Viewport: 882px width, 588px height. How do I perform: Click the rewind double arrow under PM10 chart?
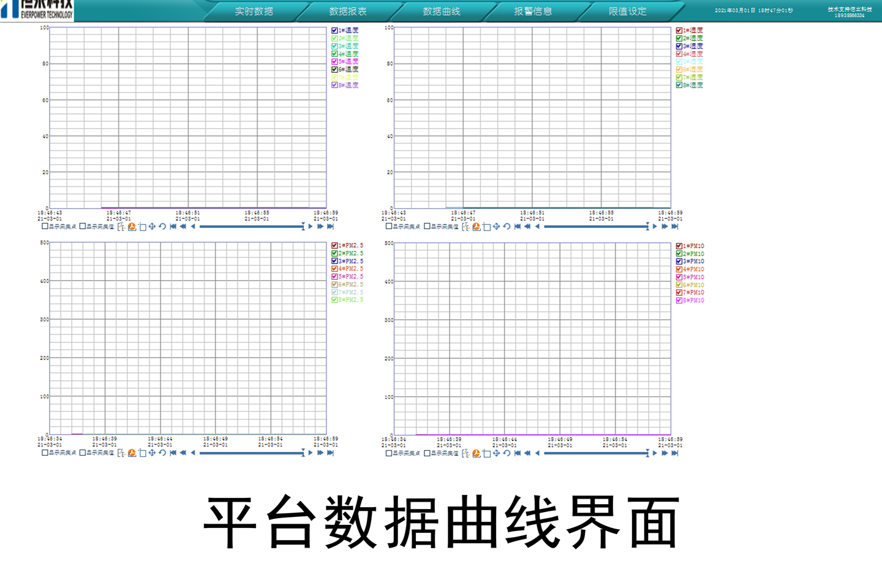(x=527, y=453)
